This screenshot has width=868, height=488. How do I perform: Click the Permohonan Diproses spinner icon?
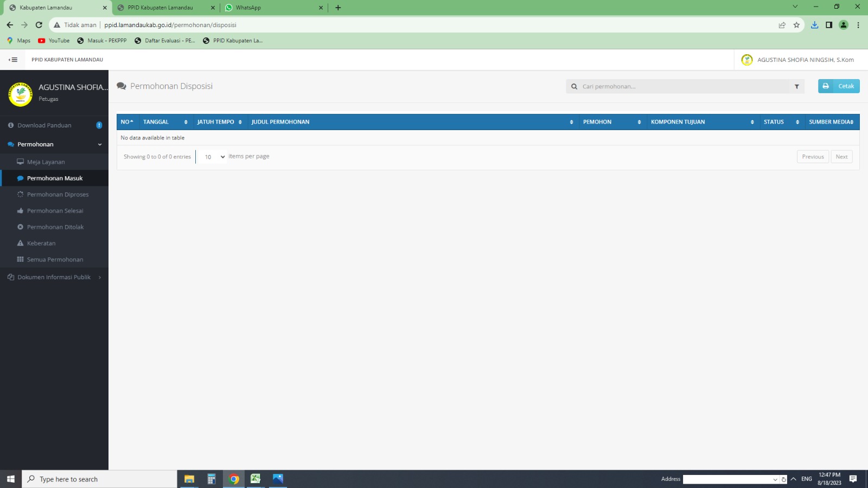[x=20, y=194]
